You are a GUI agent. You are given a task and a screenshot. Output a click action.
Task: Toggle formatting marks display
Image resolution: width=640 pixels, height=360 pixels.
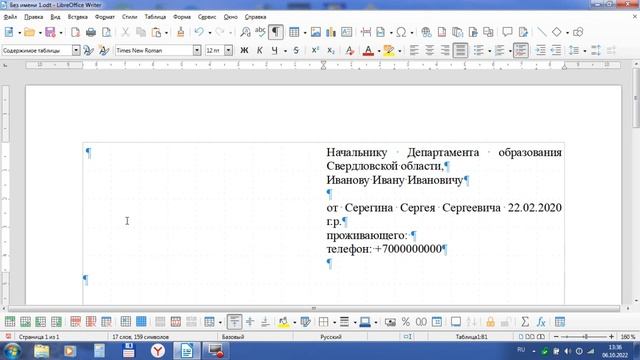pos(276,32)
